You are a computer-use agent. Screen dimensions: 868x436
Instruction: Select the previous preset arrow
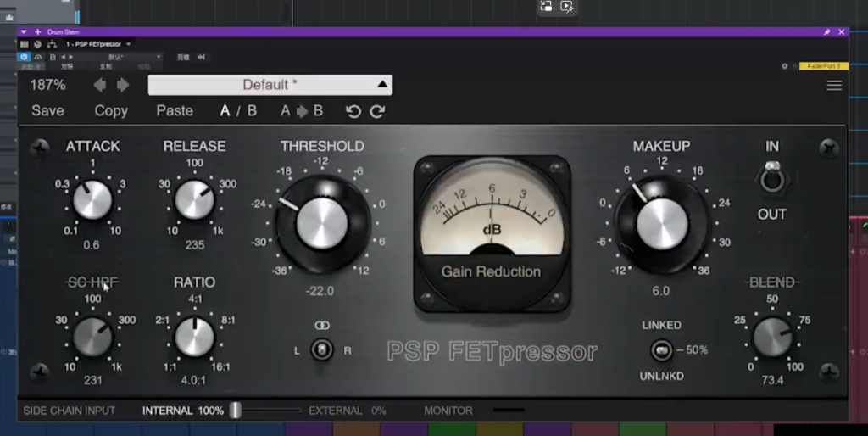100,85
